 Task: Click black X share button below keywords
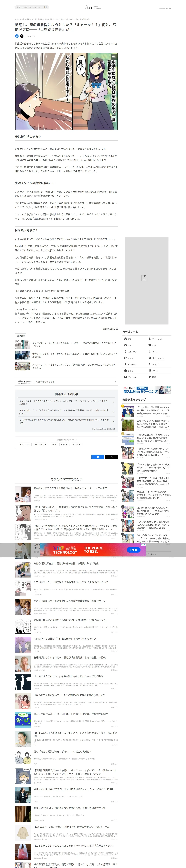point(112,457)
